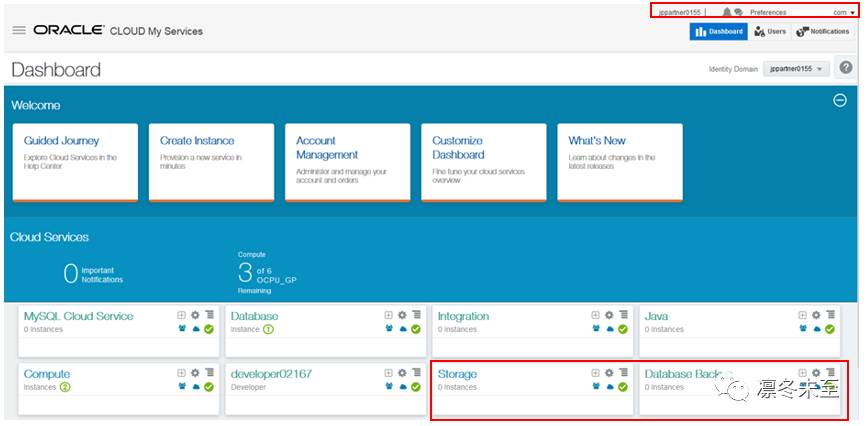The height and width of the screenshot is (426, 867).
Task: Click plus icon on Java card
Action: coord(802,315)
